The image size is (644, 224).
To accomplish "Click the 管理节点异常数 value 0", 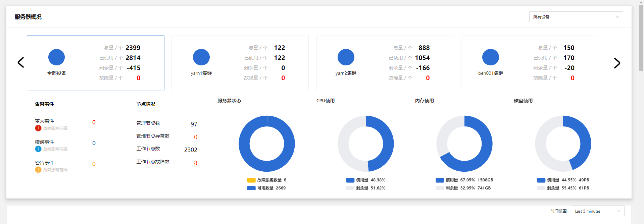I will [x=196, y=137].
